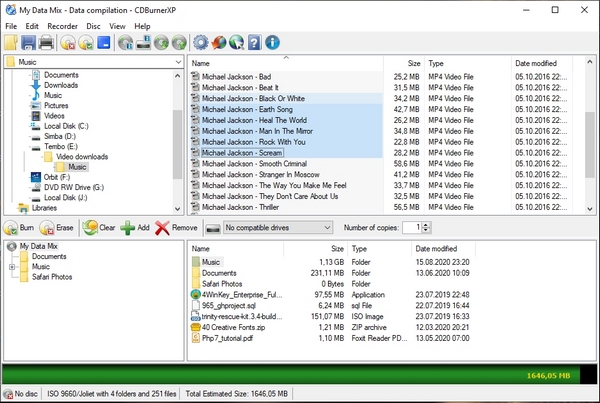Image resolution: width=600 pixels, height=403 pixels.
Task: Increase the number of copies
Action: click(x=426, y=225)
